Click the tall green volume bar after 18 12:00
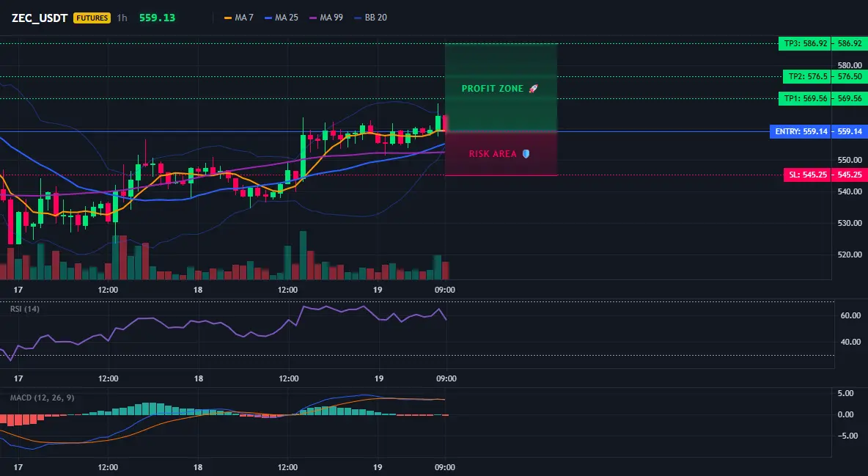This screenshot has height=476, width=868. pyautogui.click(x=303, y=255)
